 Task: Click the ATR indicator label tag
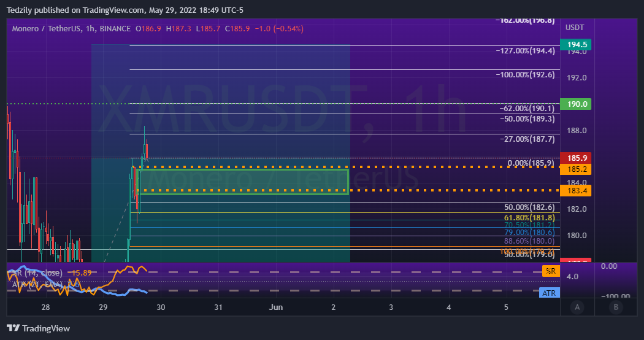549,293
